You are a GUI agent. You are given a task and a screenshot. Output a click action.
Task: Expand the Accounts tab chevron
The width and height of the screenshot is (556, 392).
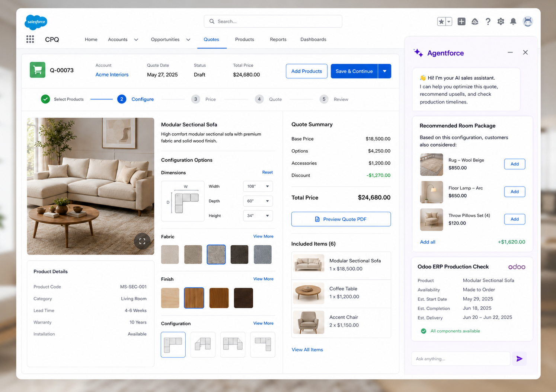pos(136,39)
